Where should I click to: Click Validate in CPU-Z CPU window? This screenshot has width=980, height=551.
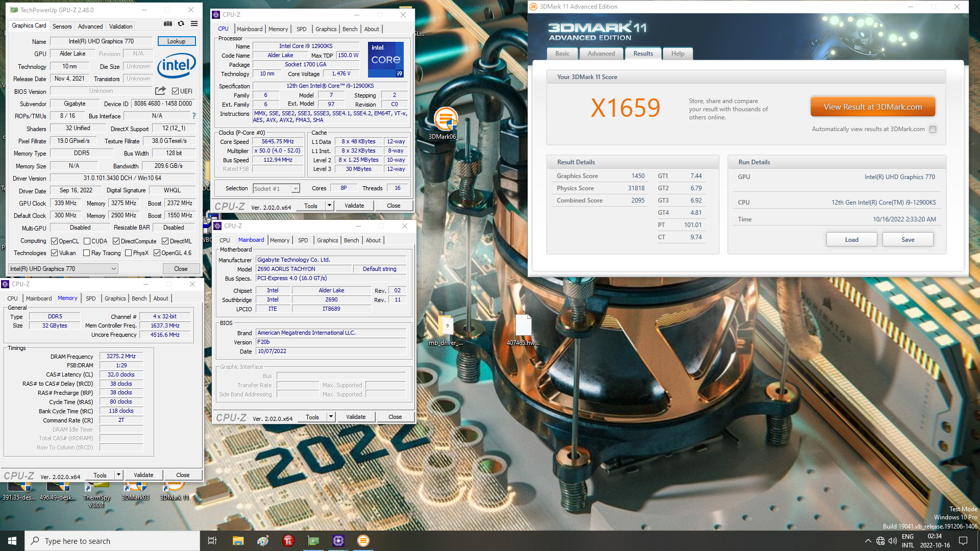(x=354, y=206)
